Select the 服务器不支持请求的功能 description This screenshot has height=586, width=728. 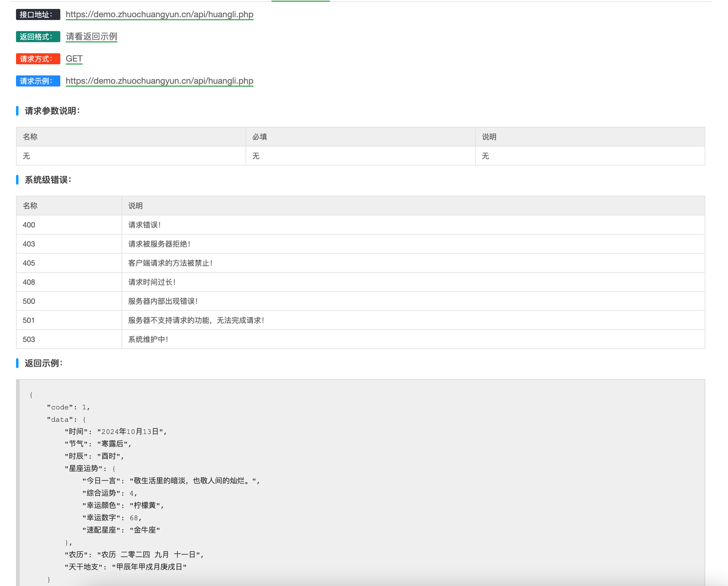pyautogui.click(x=196, y=320)
